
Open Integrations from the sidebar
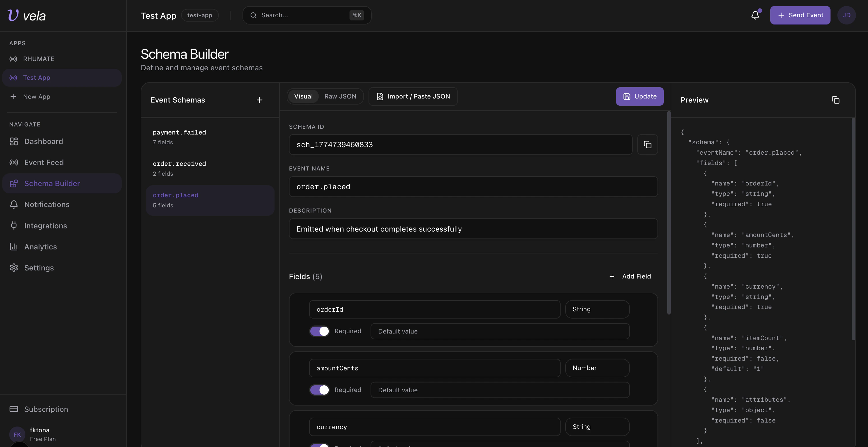click(x=45, y=226)
